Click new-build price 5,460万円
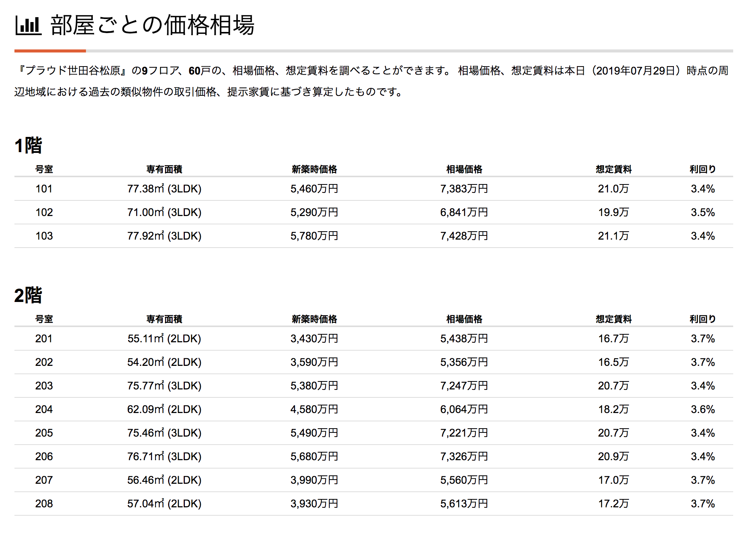The width and height of the screenshot is (756, 537). [x=314, y=189]
